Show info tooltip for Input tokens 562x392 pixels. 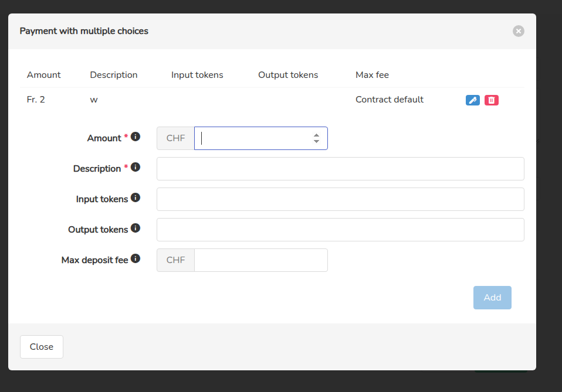click(135, 197)
